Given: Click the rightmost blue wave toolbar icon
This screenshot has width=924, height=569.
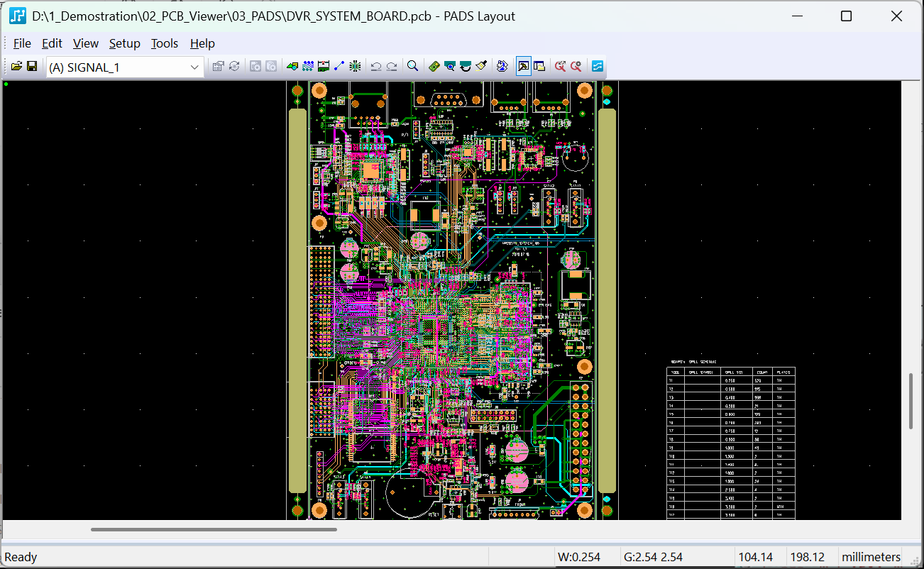Looking at the screenshot, I should click(597, 67).
